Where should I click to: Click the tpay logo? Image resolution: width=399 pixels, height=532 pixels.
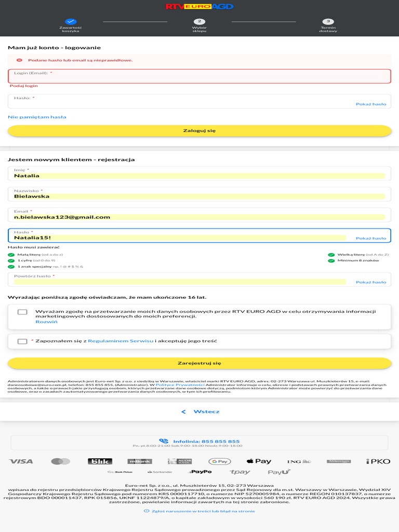[240, 472]
